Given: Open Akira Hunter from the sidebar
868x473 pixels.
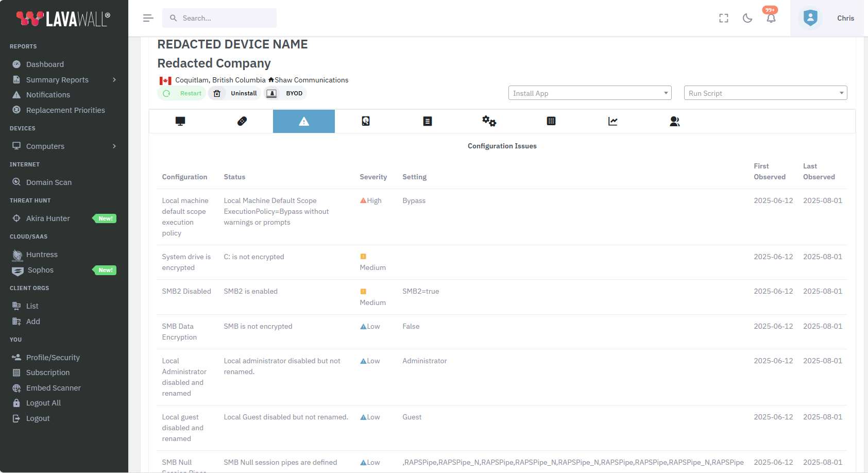Looking at the screenshot, I should click(47, 218).
